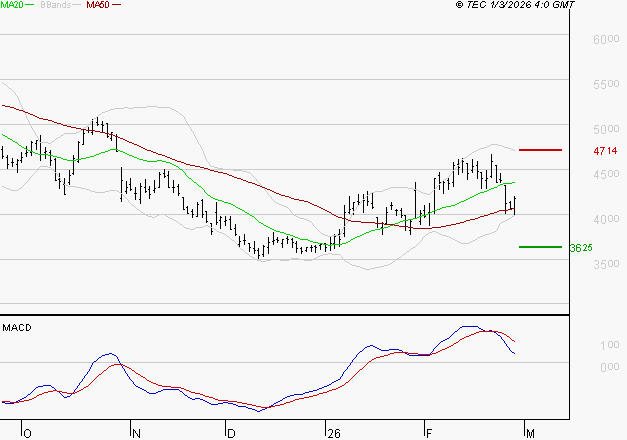Click the MACD indicator panel title
Image resolution: width=627 pixels, height=440 pixels.
tap(16, 327)
